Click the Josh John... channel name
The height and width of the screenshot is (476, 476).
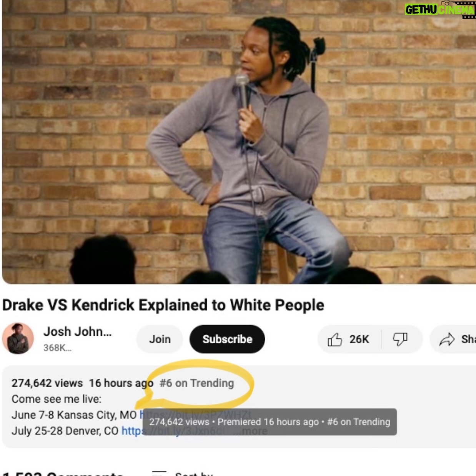tap(77, 331)
